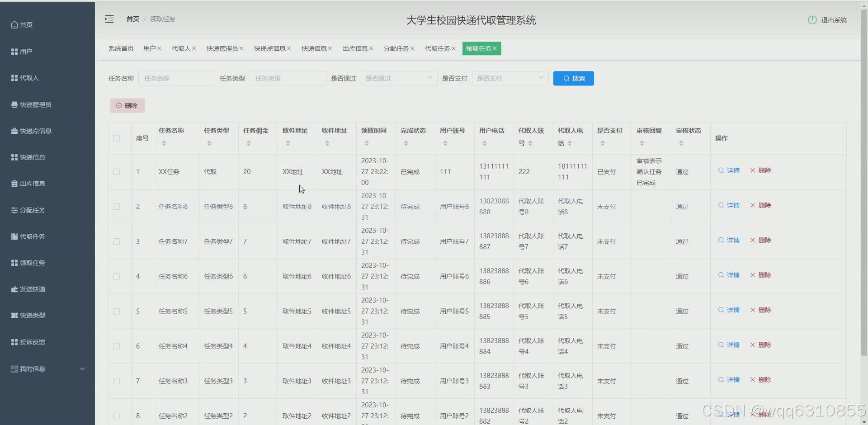Open the 是否支付 dropdown
Viewport: 868px width, 425px height.
click(x=509, y=78)
